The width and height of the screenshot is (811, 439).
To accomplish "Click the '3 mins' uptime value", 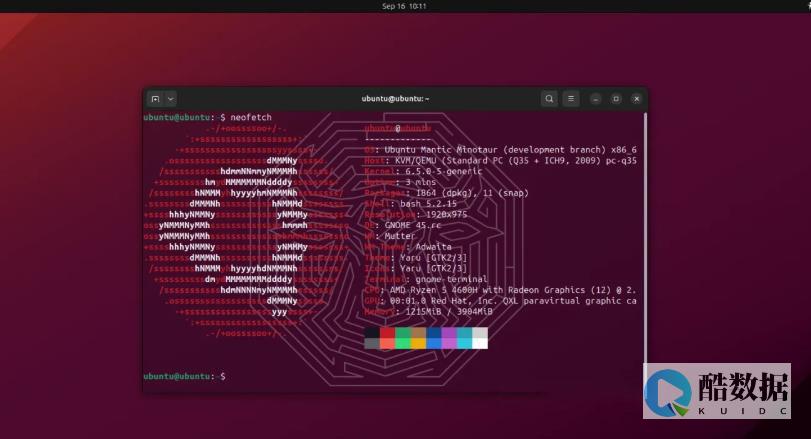I will tap(420, 182).
